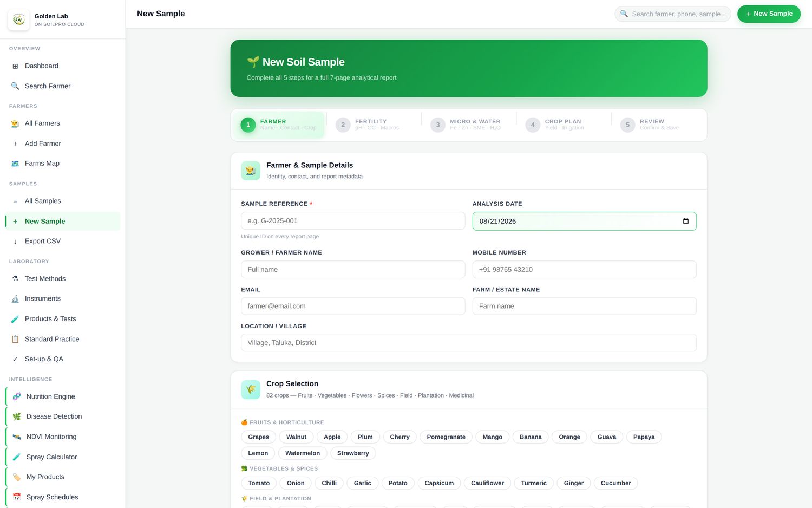Screen dimensions: 812x508
Task: Click the Set-up & QA checkmark icon
Action: [x=15, y=359]
